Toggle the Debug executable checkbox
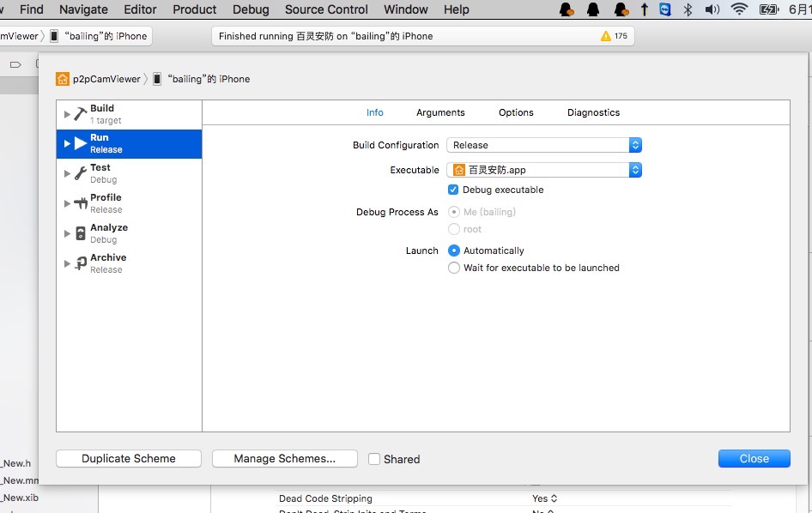The height and width of the screenshot is (513, 812). pyautogui.click(x=453, y=190)
